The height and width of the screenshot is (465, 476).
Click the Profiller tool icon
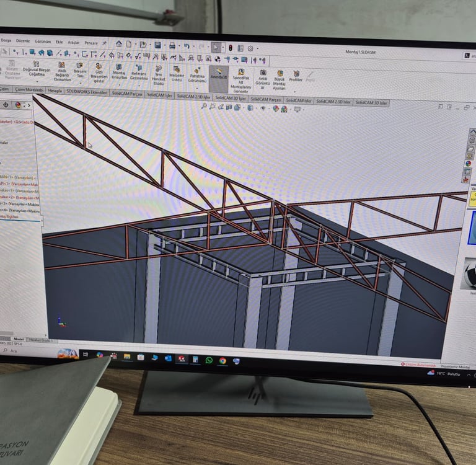pyautogui.click(x=296, y=76)
